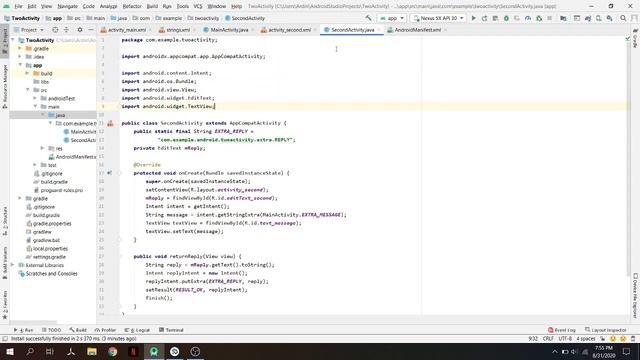Open the Event Log

(562, 330)
